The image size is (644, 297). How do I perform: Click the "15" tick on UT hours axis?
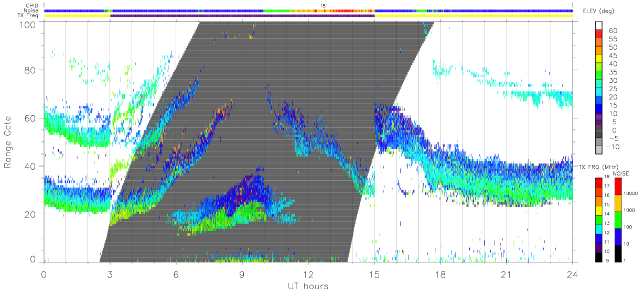[374, 274]
